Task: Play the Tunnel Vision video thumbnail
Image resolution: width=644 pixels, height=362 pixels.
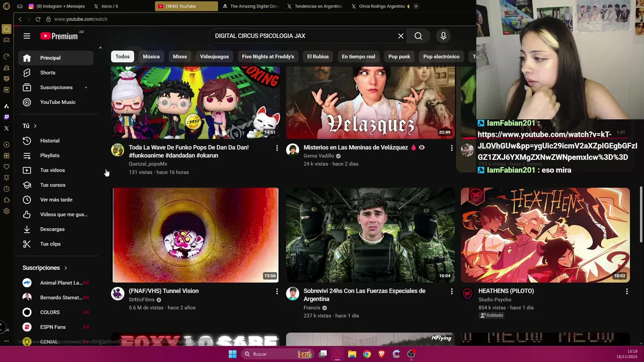Action: point(195,235)
